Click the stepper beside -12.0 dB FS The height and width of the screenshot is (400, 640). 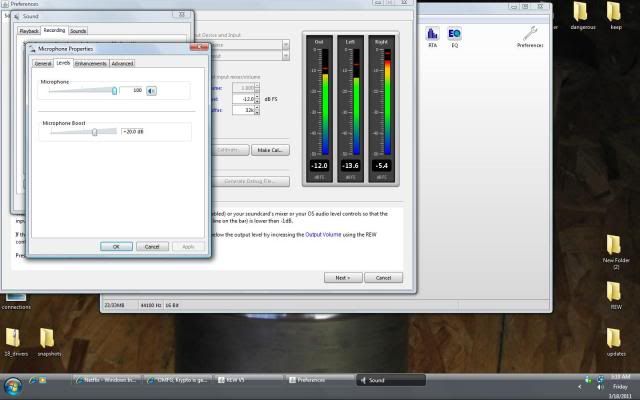point(257,99)
